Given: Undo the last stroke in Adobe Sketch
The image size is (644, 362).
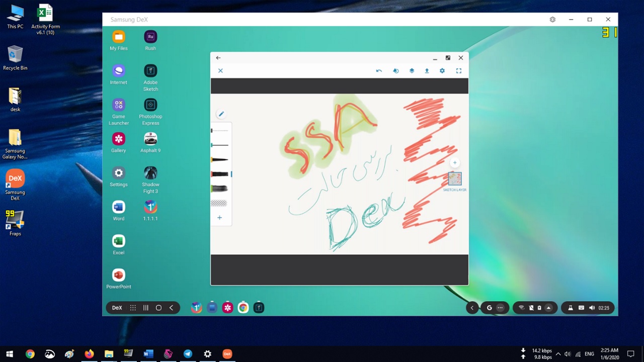Looking at the screenshot, I should click(x=379, y=71).
